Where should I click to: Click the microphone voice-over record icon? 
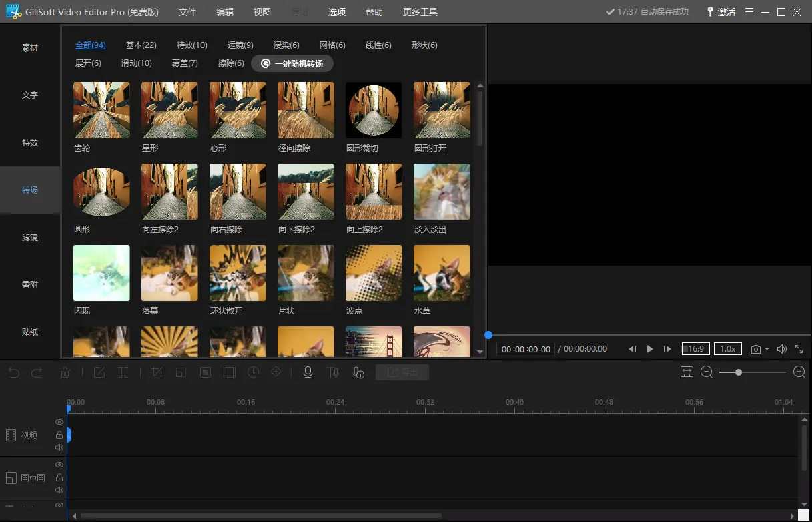pyautogui.click(x=308, y=372)
